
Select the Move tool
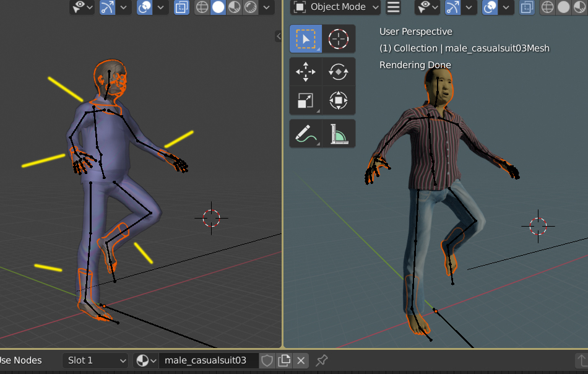[x=306, y=72]
